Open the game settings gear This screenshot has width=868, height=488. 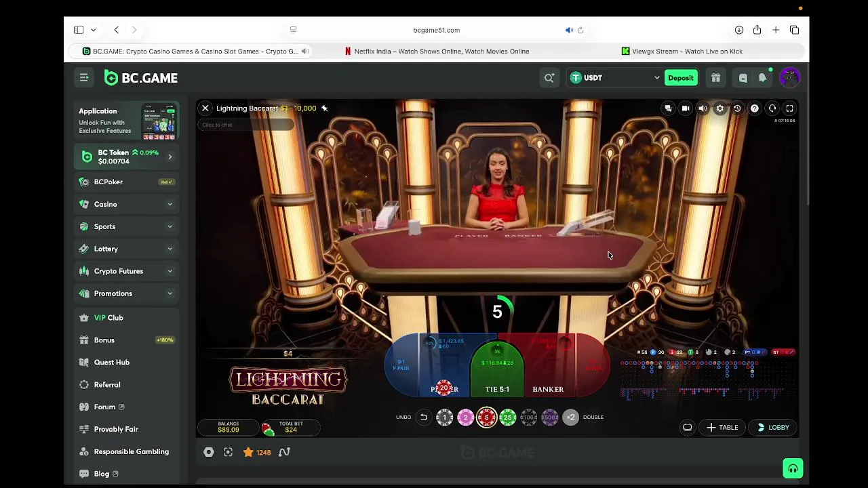pyautogui.click(x=720, y=108)
